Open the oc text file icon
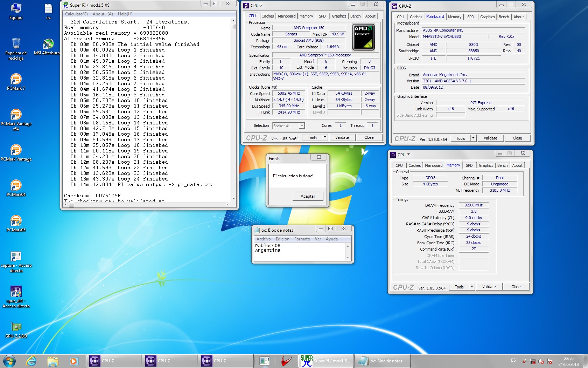The height and width of the screenshot is (368, 588). coord(48,11)
